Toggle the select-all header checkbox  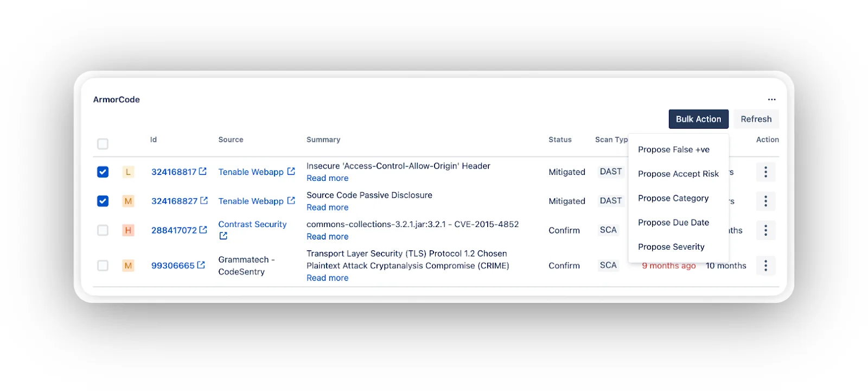(103, 144)
